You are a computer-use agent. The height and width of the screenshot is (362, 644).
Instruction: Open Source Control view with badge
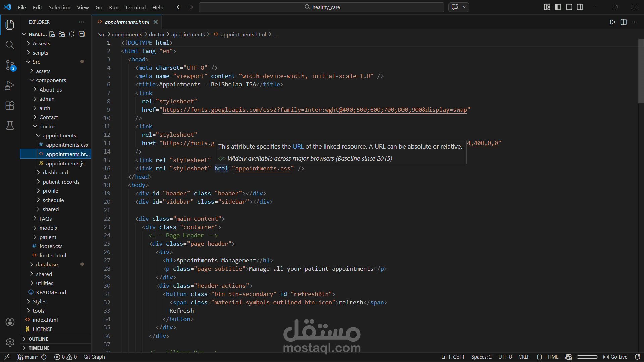(x=10, y=65)
